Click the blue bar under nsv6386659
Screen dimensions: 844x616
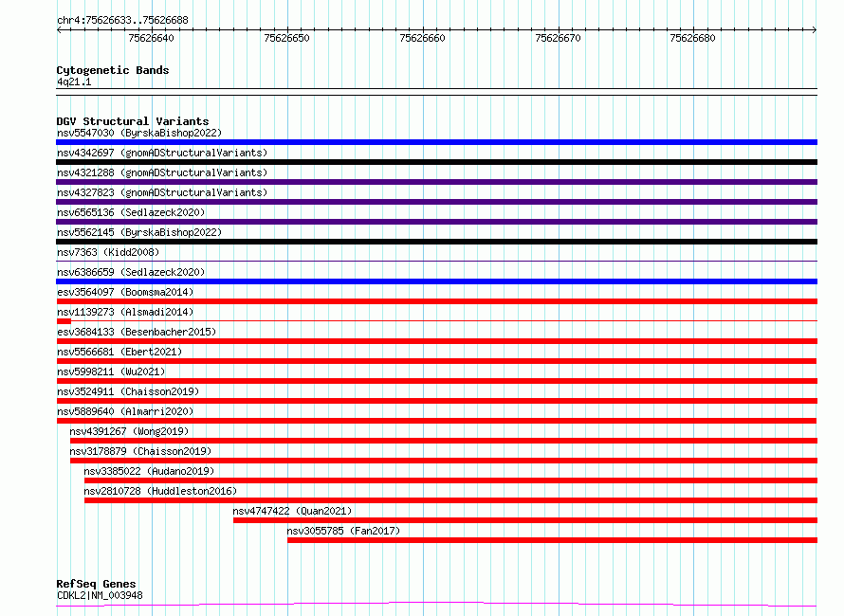[x=436, y=281]
